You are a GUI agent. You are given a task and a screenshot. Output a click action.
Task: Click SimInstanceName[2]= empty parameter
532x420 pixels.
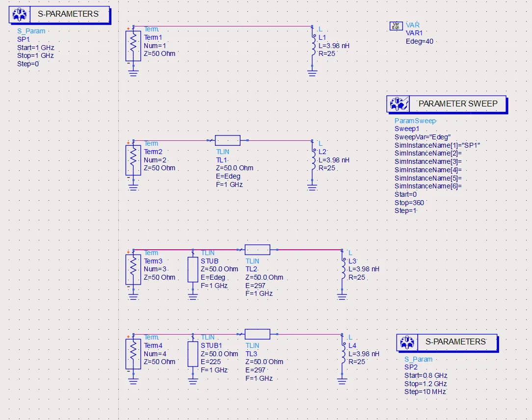(x=428, y=154)
